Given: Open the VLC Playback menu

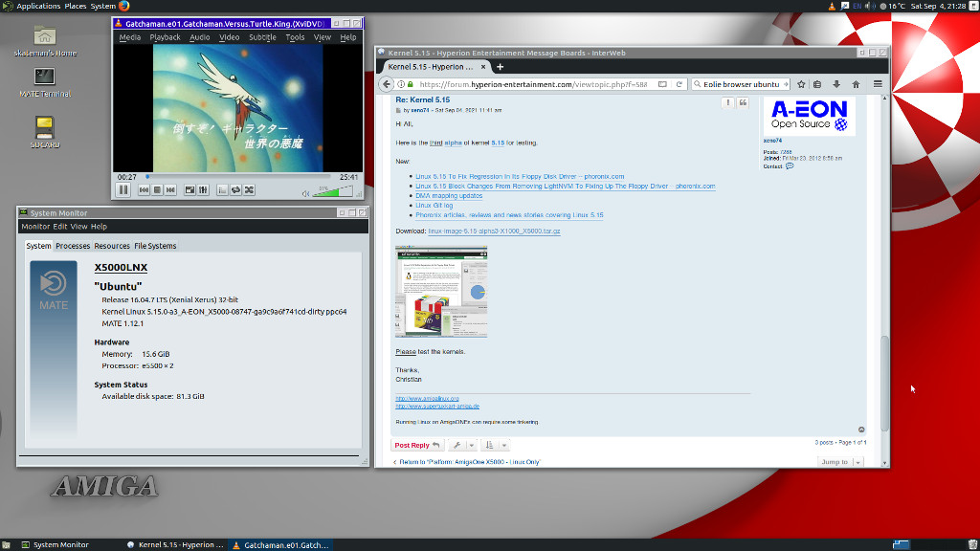Looking at the screenshot, I should click(165, 37).
